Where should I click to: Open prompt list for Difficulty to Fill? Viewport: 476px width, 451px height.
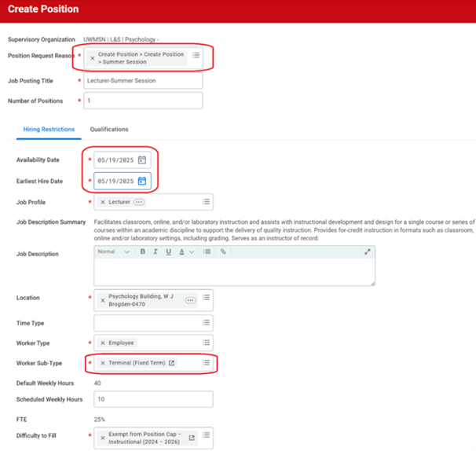206,435
